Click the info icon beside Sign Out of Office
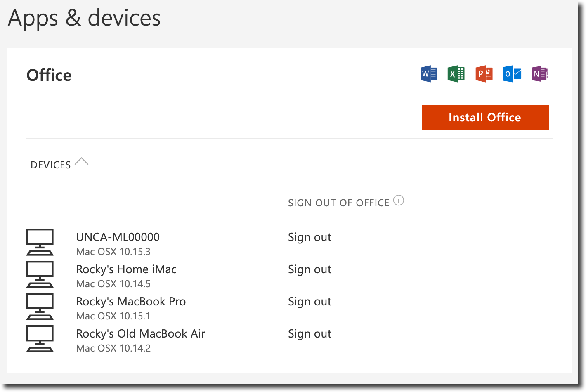 399,201
